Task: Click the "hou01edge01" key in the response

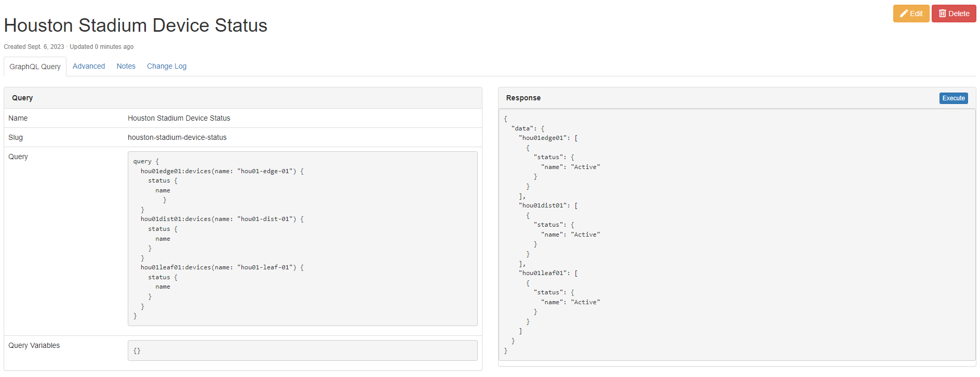Action: point(544,138)
